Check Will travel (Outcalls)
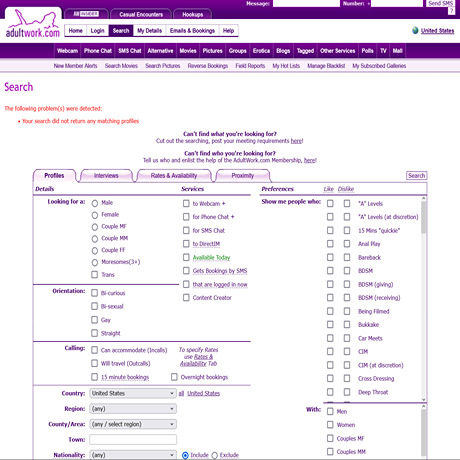The width and height of the screenshot is (460, 460). pyautogui.click(x=95, y=363)
